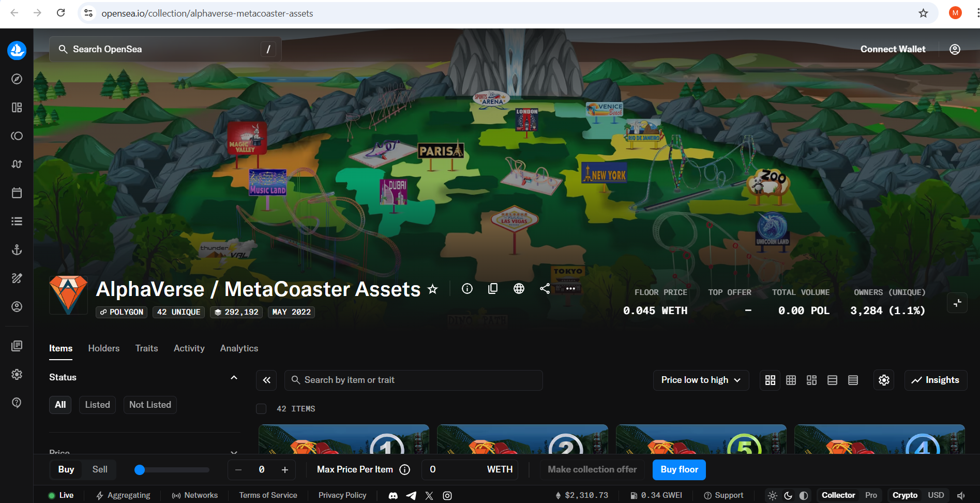
Task: Collapse the Status filter section
Action: 234,377
